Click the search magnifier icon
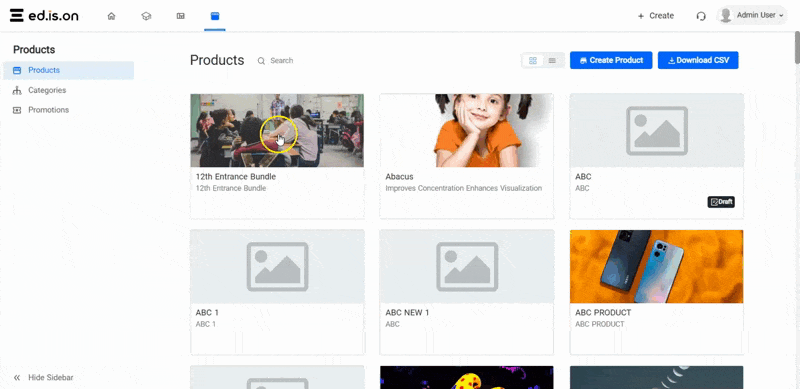The width and height of the screenshot is (800, 389). point(261,61)
